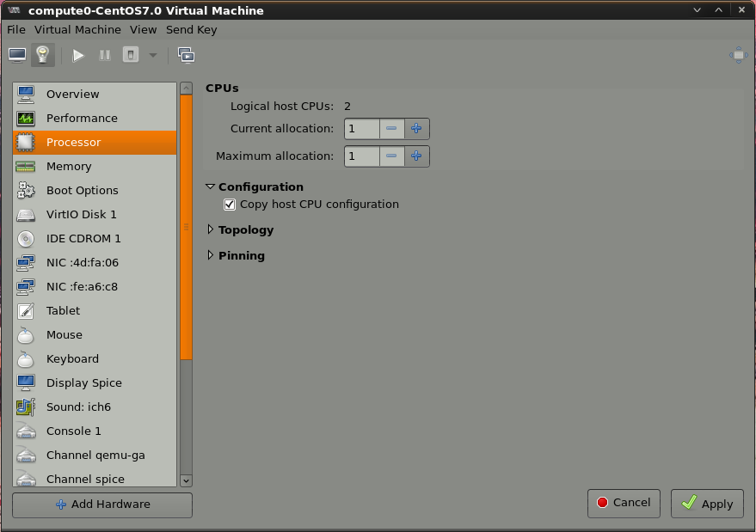Open the snapshots manager icon

click(186, 55)
